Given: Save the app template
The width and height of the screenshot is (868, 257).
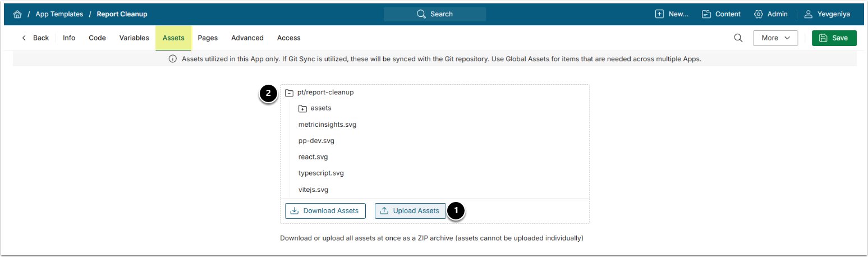Looking at the screenshot, I should click(834, 38).
